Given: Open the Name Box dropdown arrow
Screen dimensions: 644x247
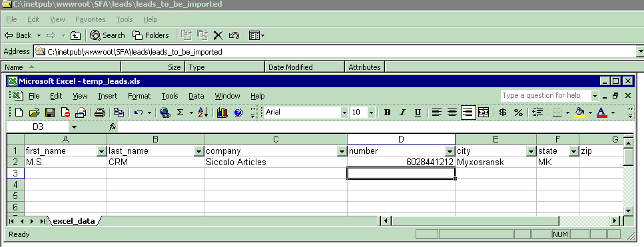Looking at the screenshot, I should tap(74, 127).
